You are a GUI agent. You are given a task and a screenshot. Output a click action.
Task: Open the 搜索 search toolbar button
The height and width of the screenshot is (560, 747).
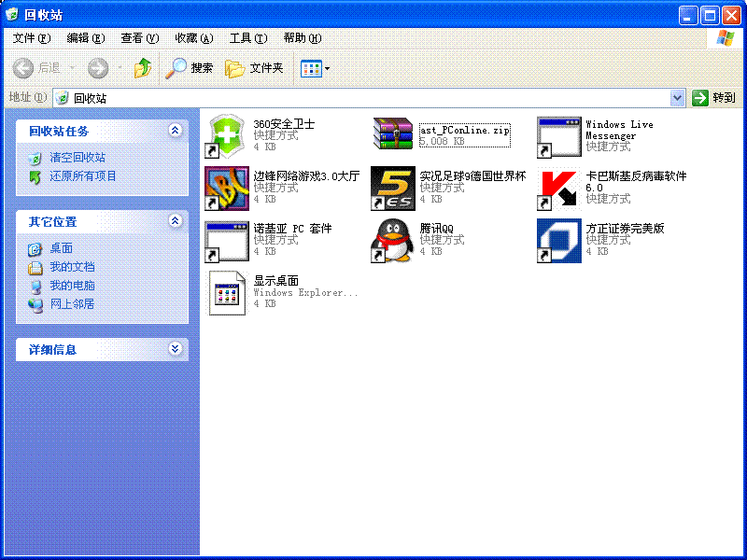pos(190,68)
